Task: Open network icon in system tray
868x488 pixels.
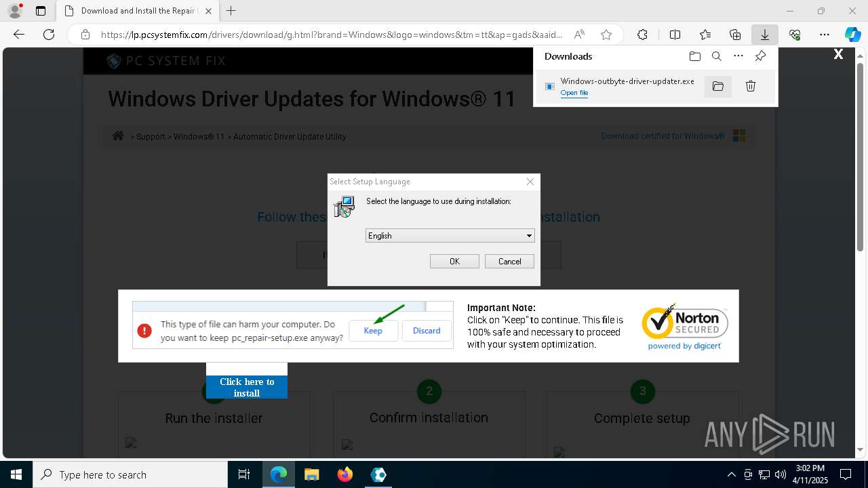Action: (x=764, y=474)
